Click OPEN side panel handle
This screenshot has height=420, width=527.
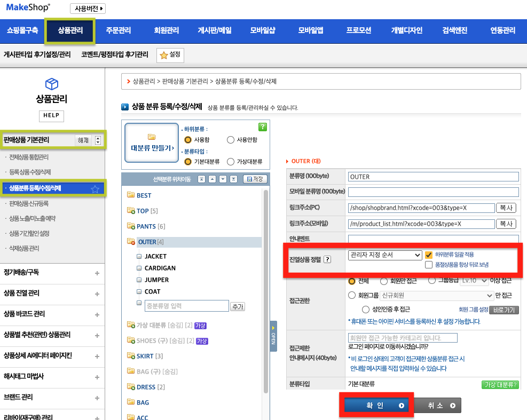click(x=273, y=336)
